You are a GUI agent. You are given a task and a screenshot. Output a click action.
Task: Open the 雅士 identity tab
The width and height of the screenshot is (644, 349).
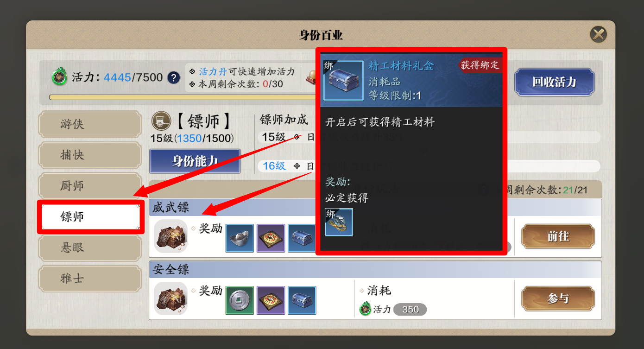[x=89, y=279]
